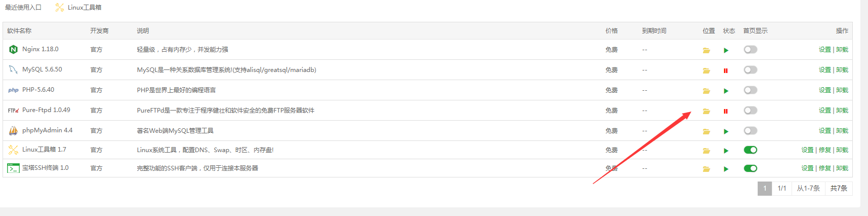The image size is (868, 216).
Task: Click the MySQL red stopped status icon
Action: pyautogui.click(x=726, y=70)
